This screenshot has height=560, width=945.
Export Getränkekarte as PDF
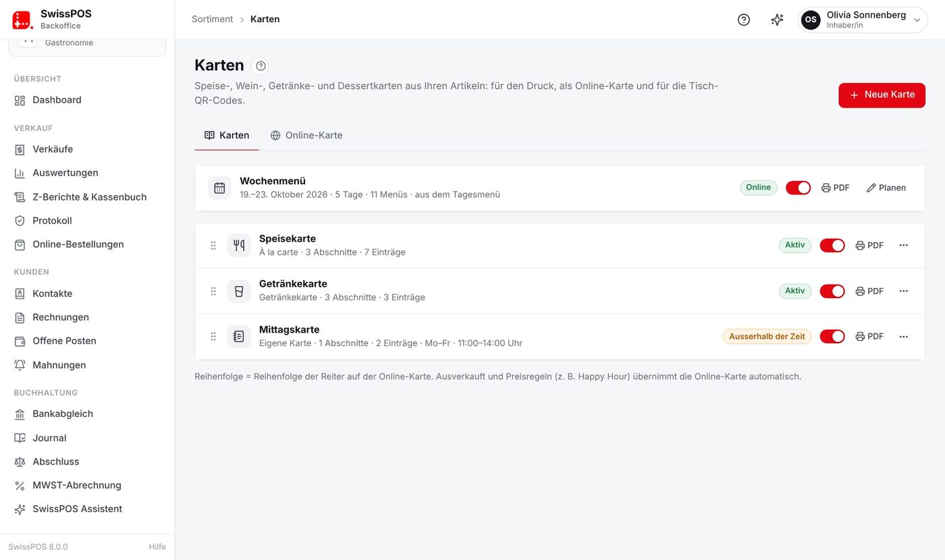869,291
